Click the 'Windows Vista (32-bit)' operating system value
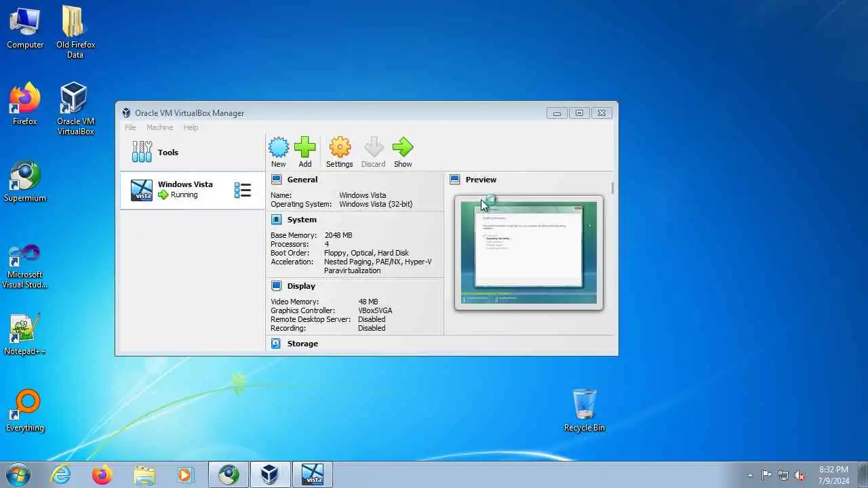This screenshot has width=868, height=488. tap(376, 204)
